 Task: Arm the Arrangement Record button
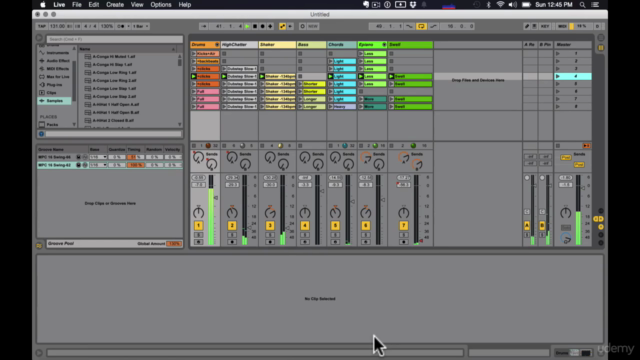click(262, 26)
